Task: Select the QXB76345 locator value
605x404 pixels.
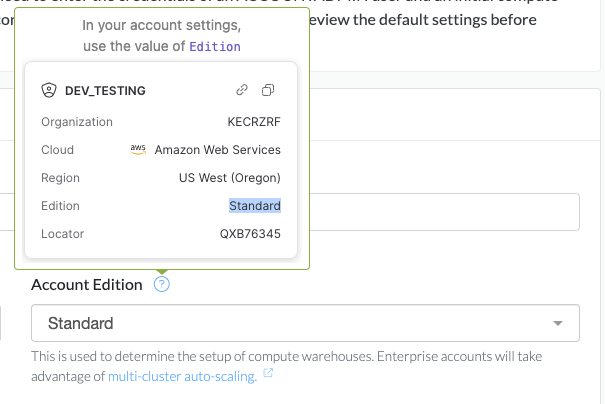Action: pyautogui.click(x=250, y=234)
